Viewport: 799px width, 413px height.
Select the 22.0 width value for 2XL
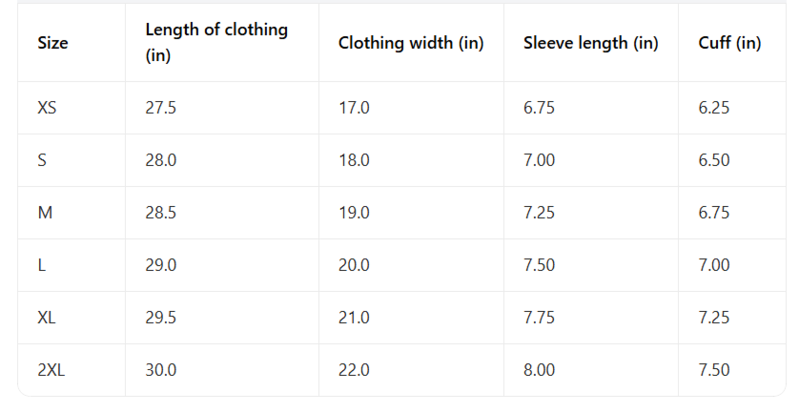pos(354,370)
